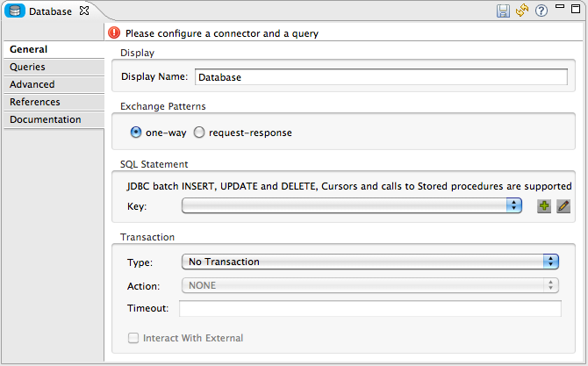The image size is (588, 366).
Task: Click the save icon in the top toolbar
Action: (504, 11)
